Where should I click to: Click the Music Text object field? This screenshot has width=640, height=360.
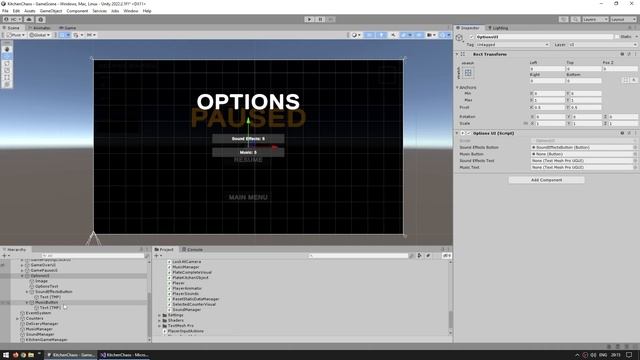point(581,167)
